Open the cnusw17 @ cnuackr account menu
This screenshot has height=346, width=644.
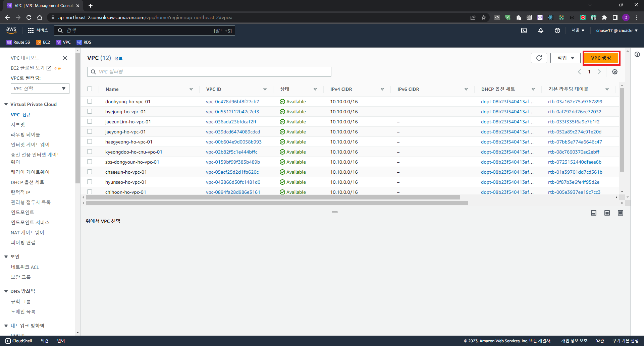617,31
